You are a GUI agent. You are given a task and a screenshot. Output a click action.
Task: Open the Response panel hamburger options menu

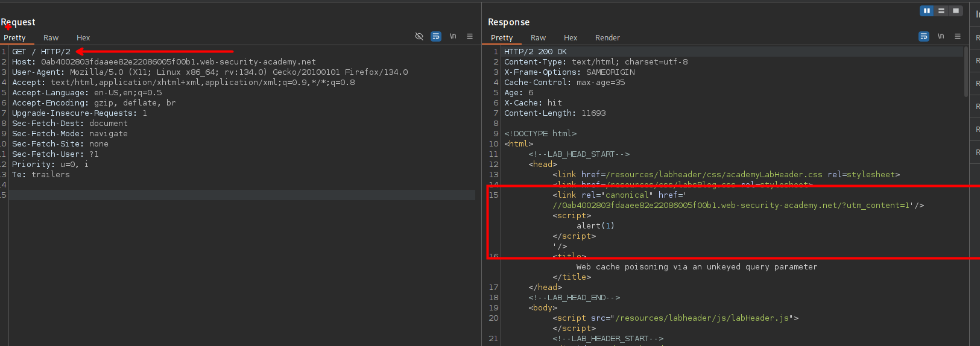point(958,36)
